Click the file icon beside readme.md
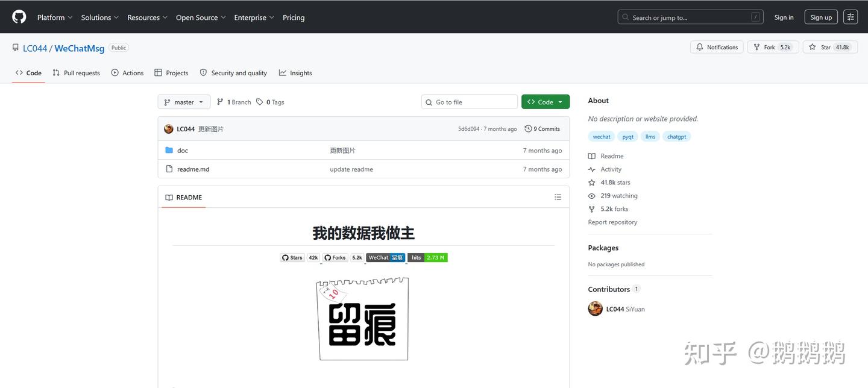The width and height of the screenshot is (868, 388). pyautogui.click(x=169, y=169)
